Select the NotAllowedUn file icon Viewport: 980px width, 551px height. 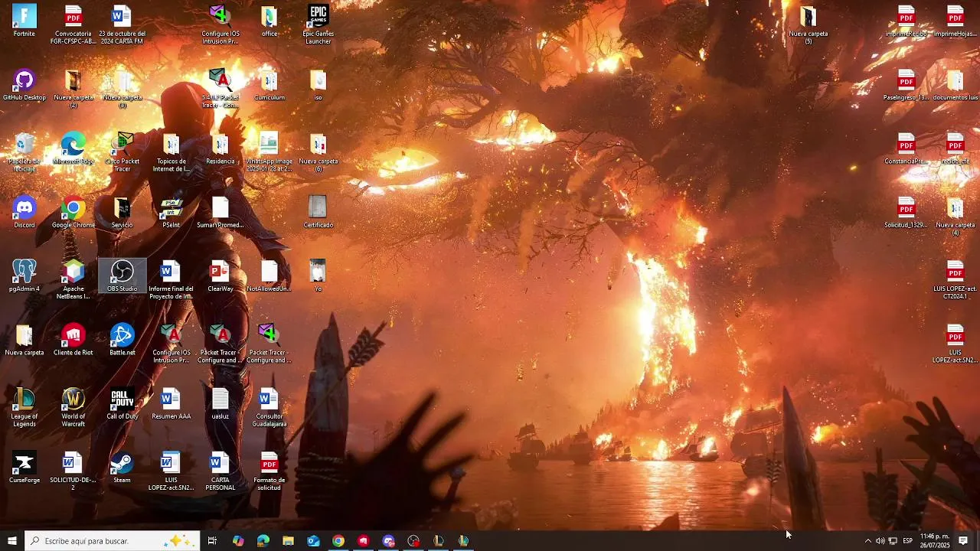point(269,275)
